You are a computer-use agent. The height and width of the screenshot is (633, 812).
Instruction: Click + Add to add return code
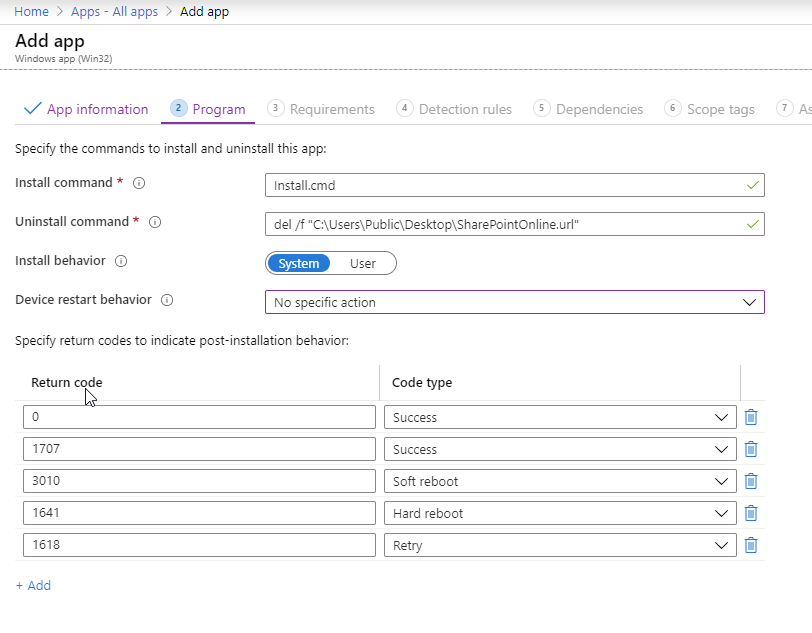pos(33,585)
